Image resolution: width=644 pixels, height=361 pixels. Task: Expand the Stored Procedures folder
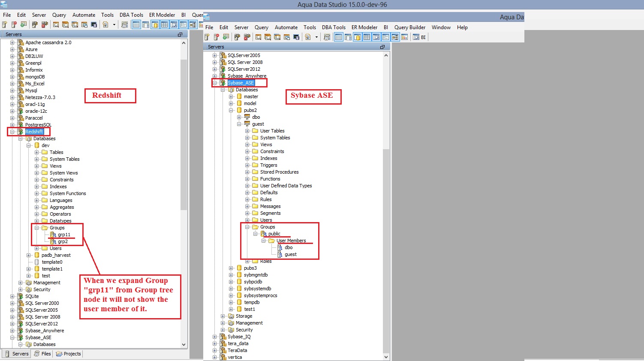point(247,172)
